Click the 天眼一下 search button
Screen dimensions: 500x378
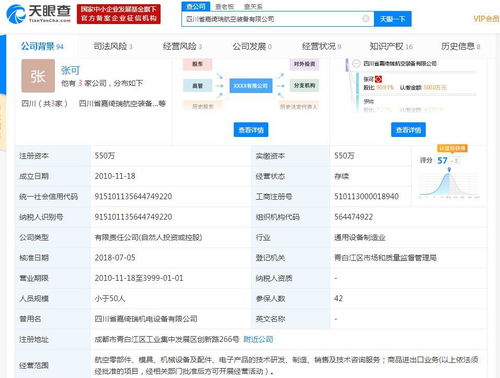(393, 19)
